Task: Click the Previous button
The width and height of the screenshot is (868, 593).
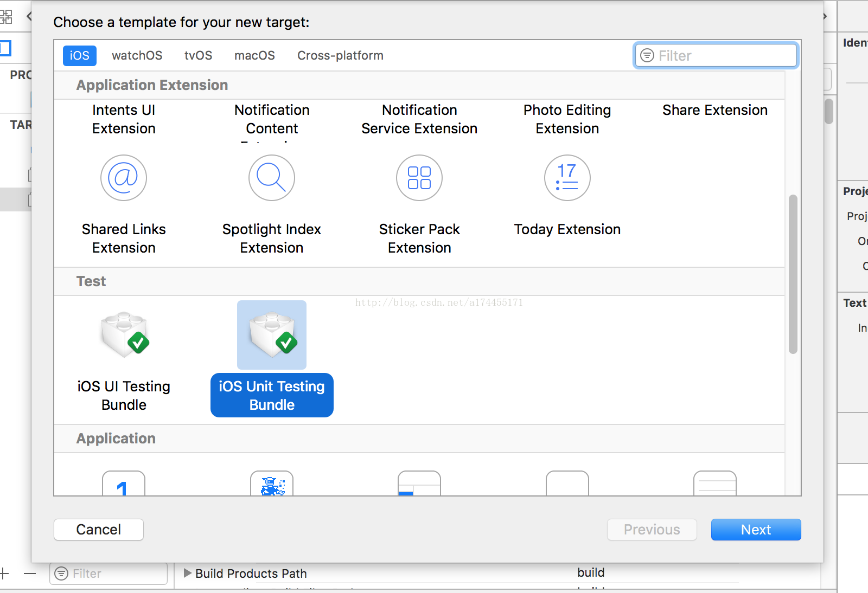Action: (652, 530)
